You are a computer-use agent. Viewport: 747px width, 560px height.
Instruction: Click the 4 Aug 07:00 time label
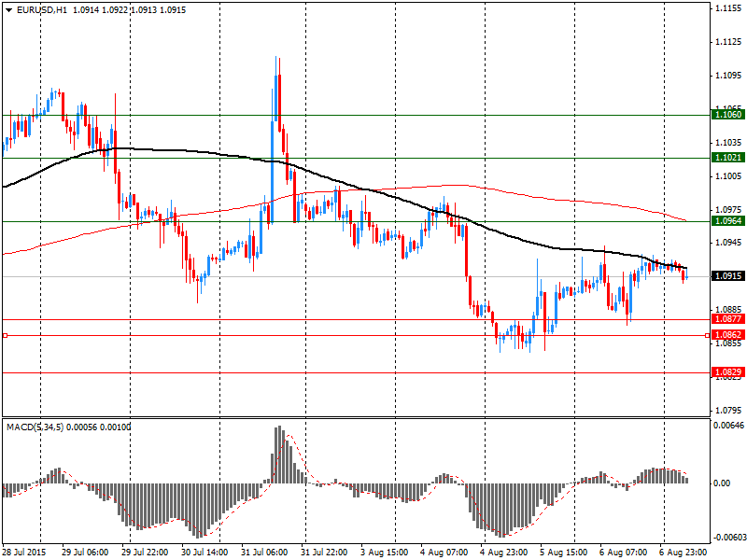coord(444,553)
